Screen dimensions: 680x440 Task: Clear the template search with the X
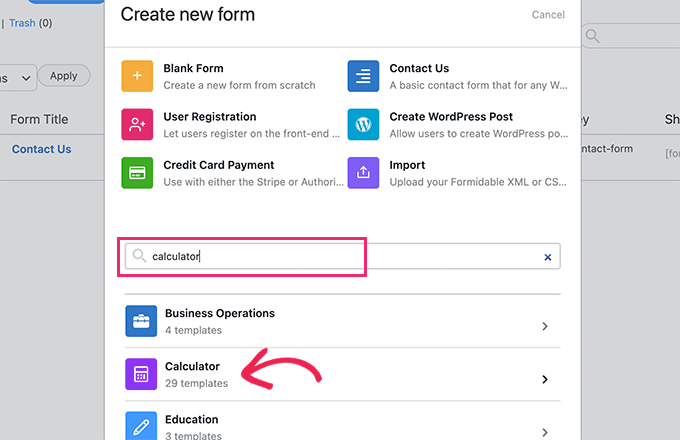click(x=547, y=257)
